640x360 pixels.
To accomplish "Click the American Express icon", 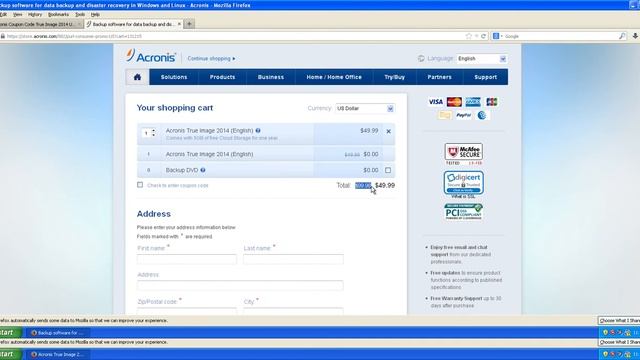I will 473,102.
